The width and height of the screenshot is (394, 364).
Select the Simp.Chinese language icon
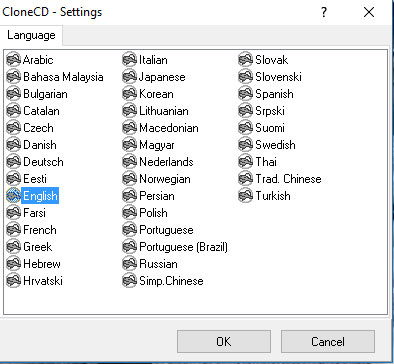click(129, 281)
